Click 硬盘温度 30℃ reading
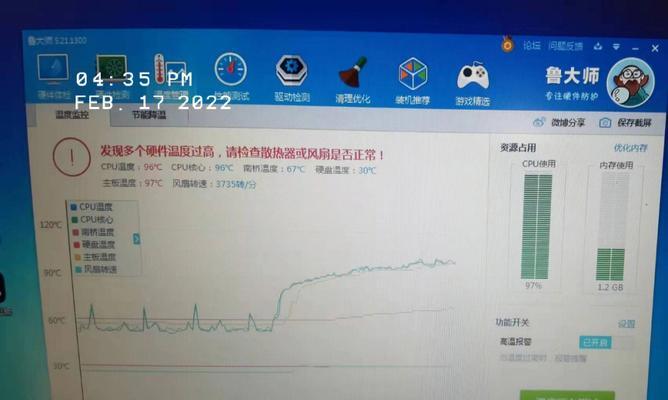 346,170
